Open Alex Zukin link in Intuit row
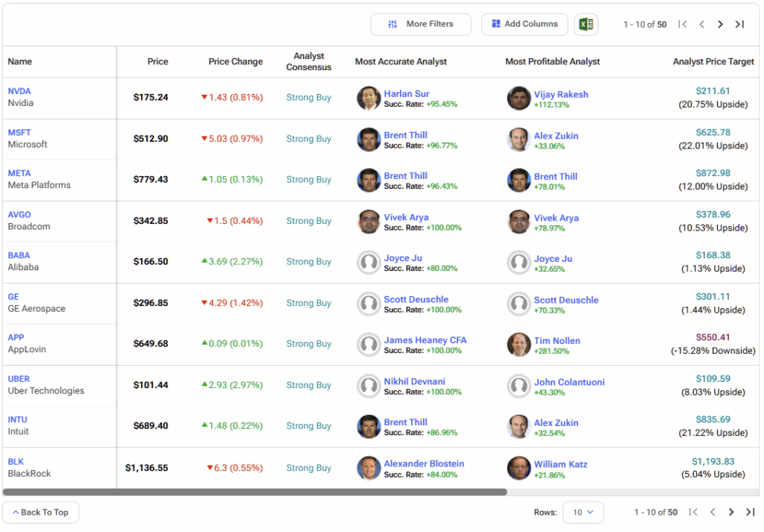Viewport: 764px width, 532px height. [x=556, y=423]
